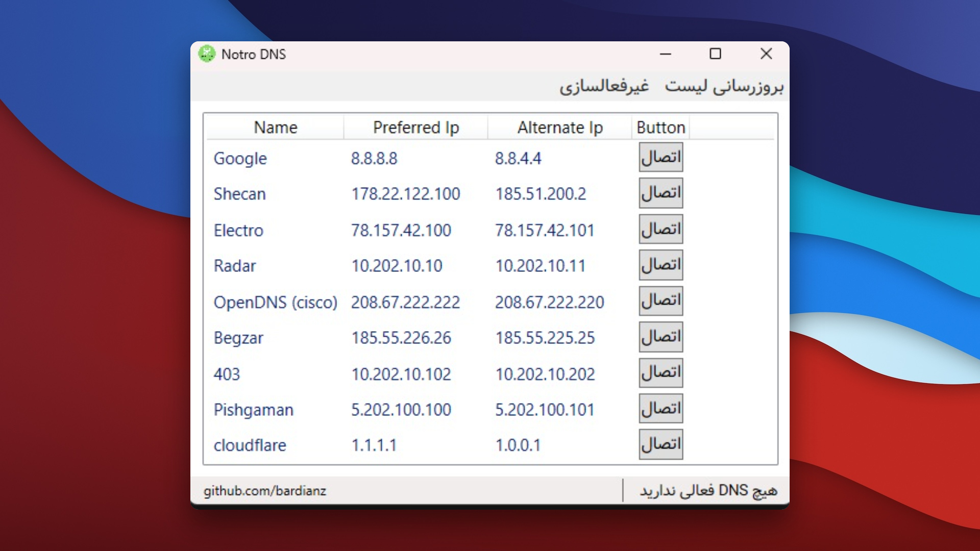The image size is (980, 551).
Task: Click اتصال button for cloudflare
Action: click(x=660, y=444)
